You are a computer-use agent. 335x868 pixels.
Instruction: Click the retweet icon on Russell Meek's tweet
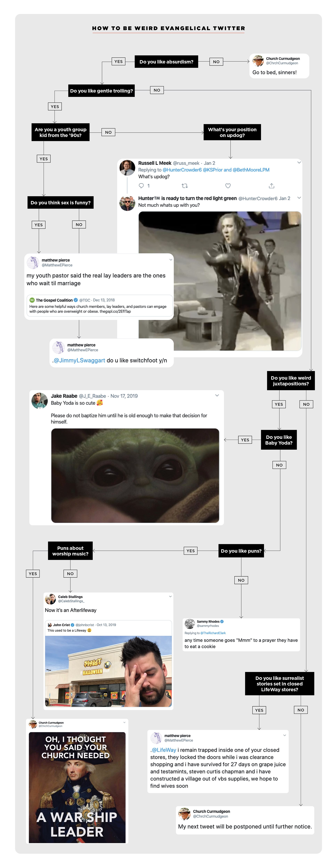click(x=185, y=186)
